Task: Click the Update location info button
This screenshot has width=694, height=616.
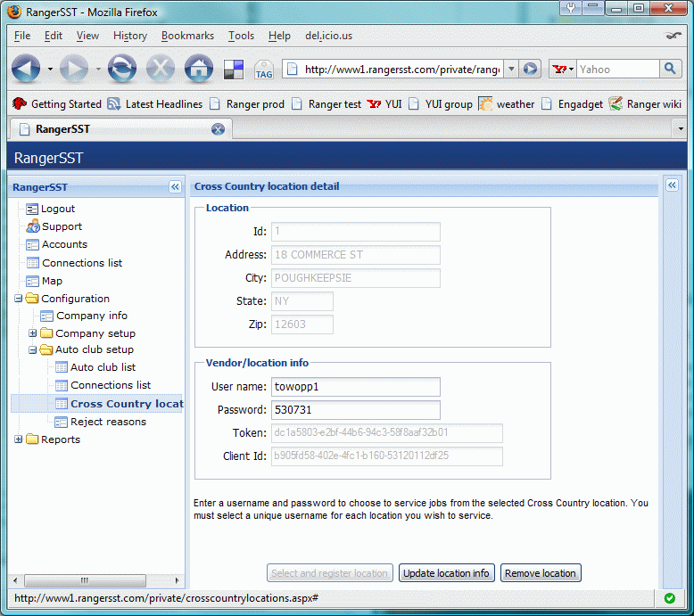Action: 446,573
